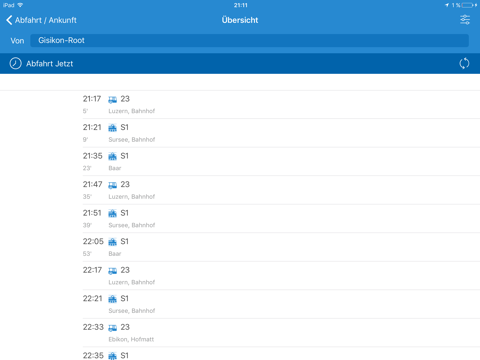
Task: Tap train icon of 22:05 departure
Action: 113,242
